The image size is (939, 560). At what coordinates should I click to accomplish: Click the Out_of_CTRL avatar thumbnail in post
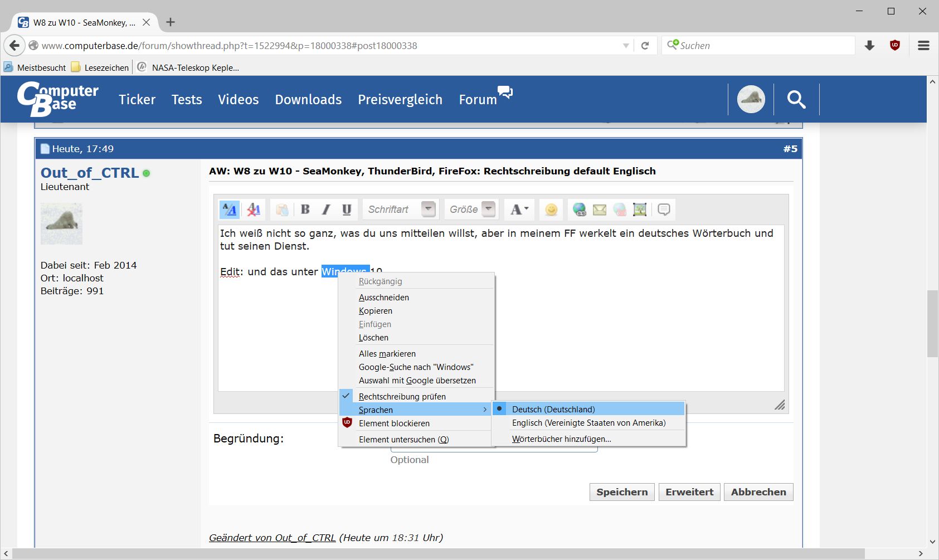click(61, 223)
